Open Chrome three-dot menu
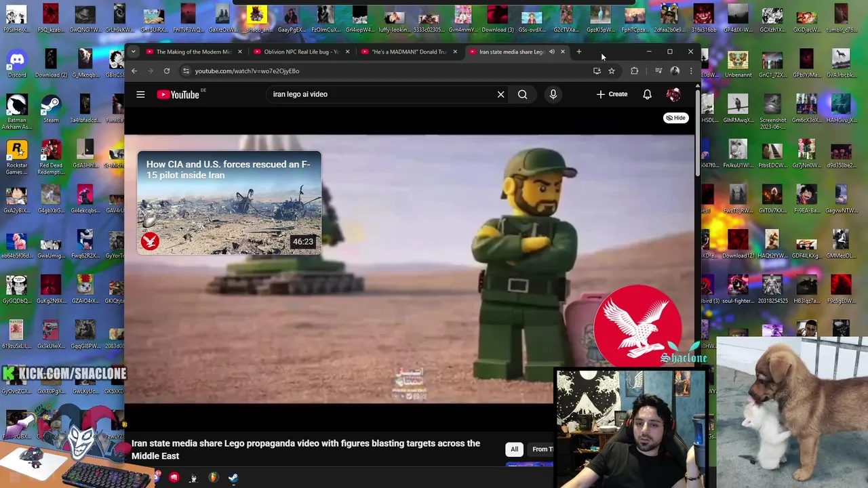868x488 pixels. [691, 70]
